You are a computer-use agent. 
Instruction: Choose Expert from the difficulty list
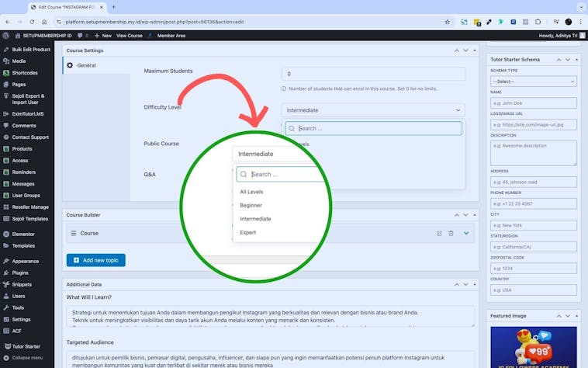tap(248, 232)
